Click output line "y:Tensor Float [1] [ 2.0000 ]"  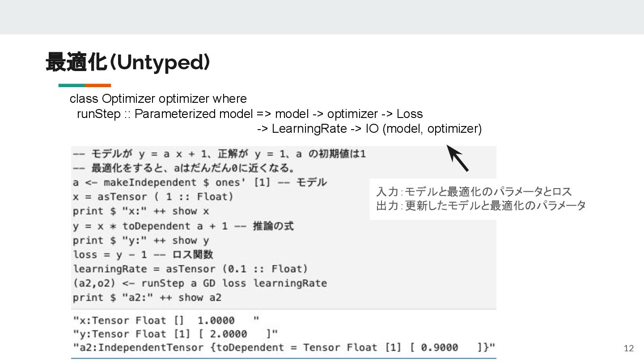(x=175, y=334)
